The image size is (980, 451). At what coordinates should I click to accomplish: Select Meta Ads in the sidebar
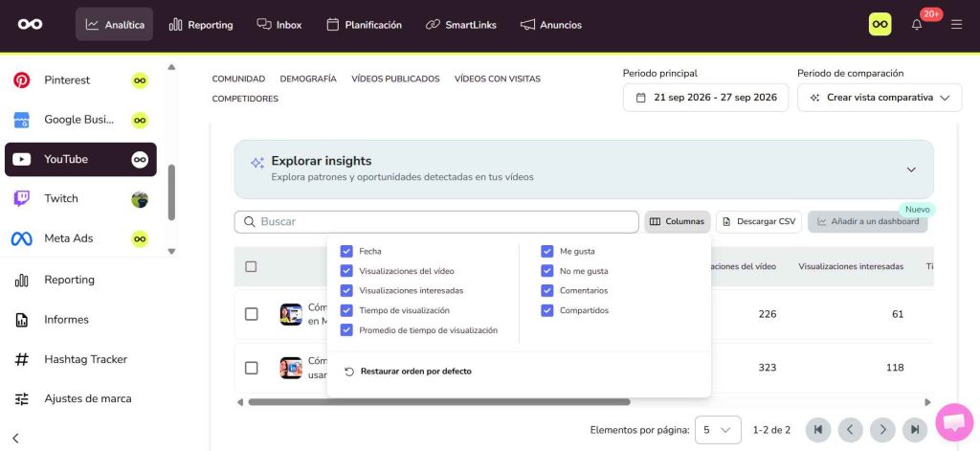[x=81, y=238]
